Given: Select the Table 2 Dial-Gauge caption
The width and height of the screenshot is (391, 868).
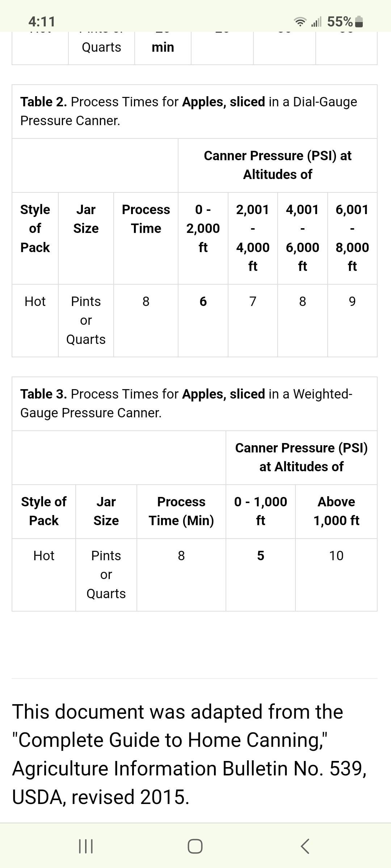Looking at the screenshot, I should [x=188, y=111].
